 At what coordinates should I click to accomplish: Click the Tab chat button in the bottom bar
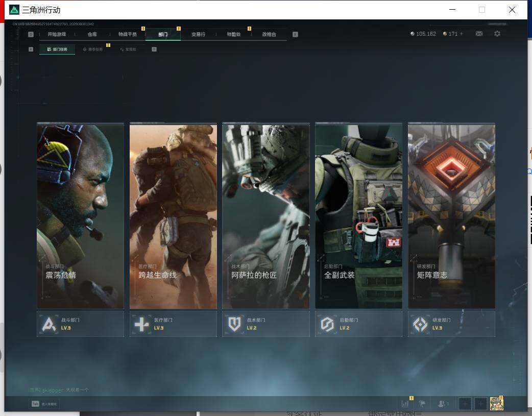pos(44,404)
